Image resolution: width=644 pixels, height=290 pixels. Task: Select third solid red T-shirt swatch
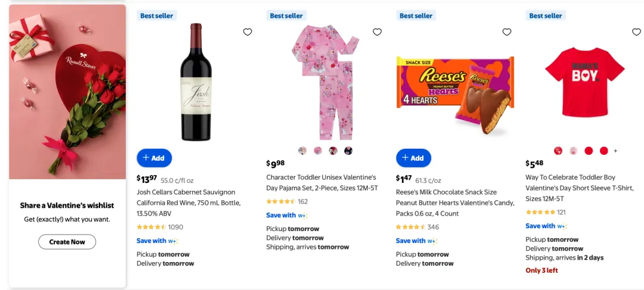coord(589,151)
